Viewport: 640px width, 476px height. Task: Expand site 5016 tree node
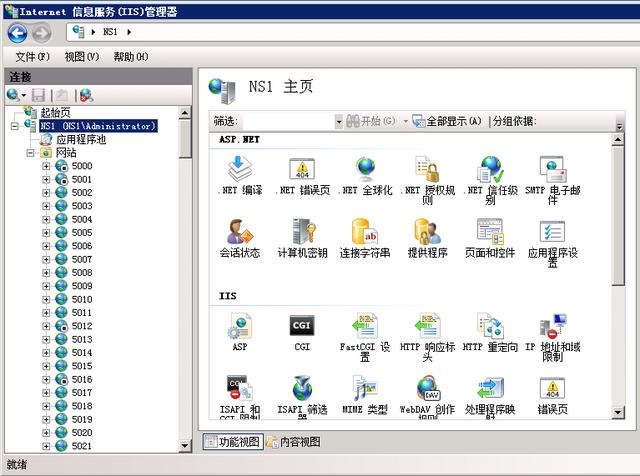[x=46, y=380]
